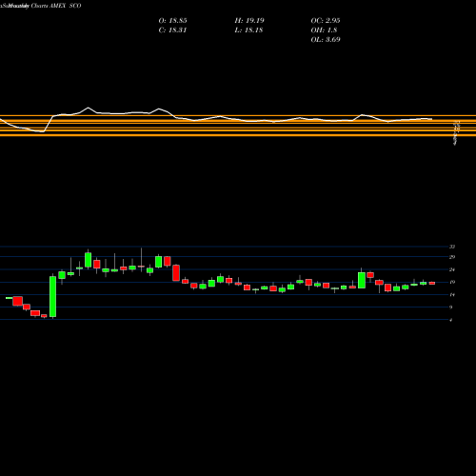Image resolution: width=476 pixels, height=476 pixels.
Task: Click the low price value 'L: 18.18'
Action: (x=248, y=30)
